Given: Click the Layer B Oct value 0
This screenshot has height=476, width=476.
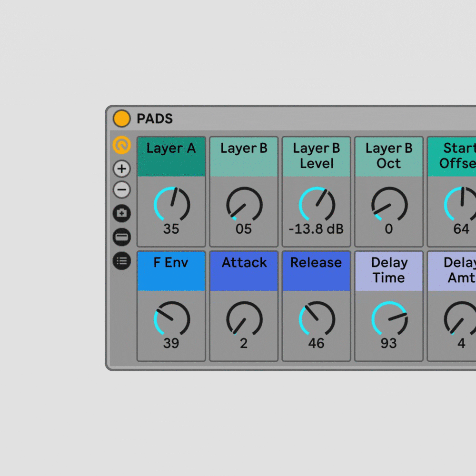Looking at the screenshot, I should click(x=389, y=229).
